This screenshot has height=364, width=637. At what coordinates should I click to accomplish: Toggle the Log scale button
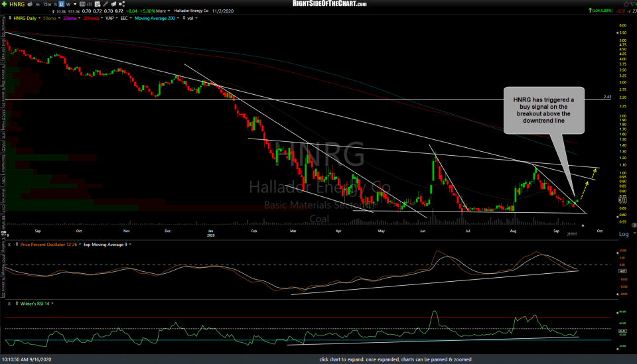click(624, 234)
